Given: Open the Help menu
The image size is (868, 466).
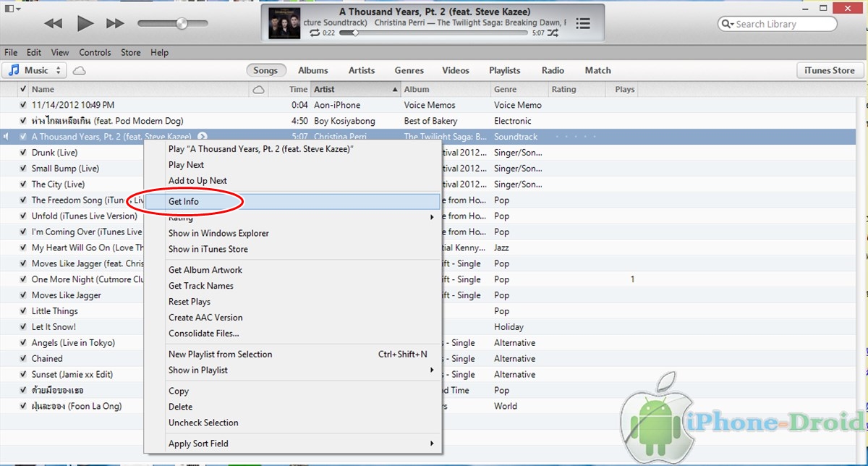Looking at the screenshot, I should pyautogui.click(x=159, y=52).
